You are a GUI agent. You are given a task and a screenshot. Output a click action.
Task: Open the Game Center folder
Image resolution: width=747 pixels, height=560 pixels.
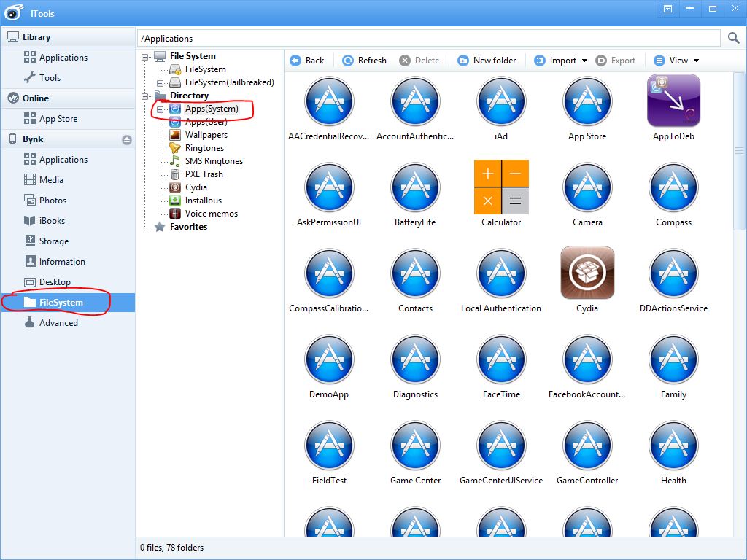point(415,446)
